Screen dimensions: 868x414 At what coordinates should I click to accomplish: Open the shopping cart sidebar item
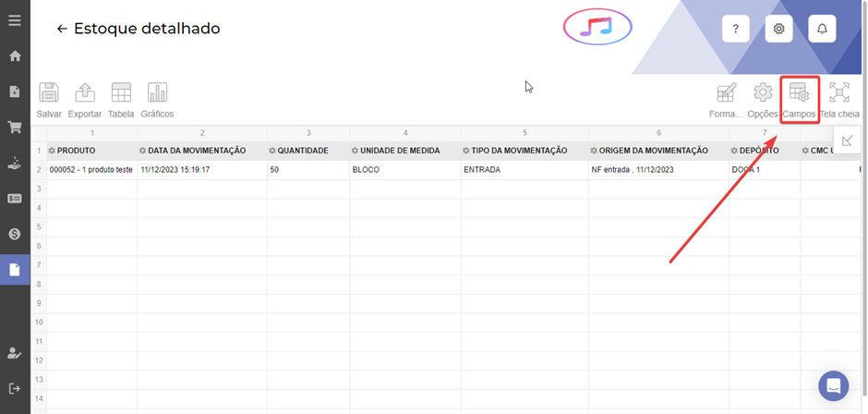click(15, 127)
